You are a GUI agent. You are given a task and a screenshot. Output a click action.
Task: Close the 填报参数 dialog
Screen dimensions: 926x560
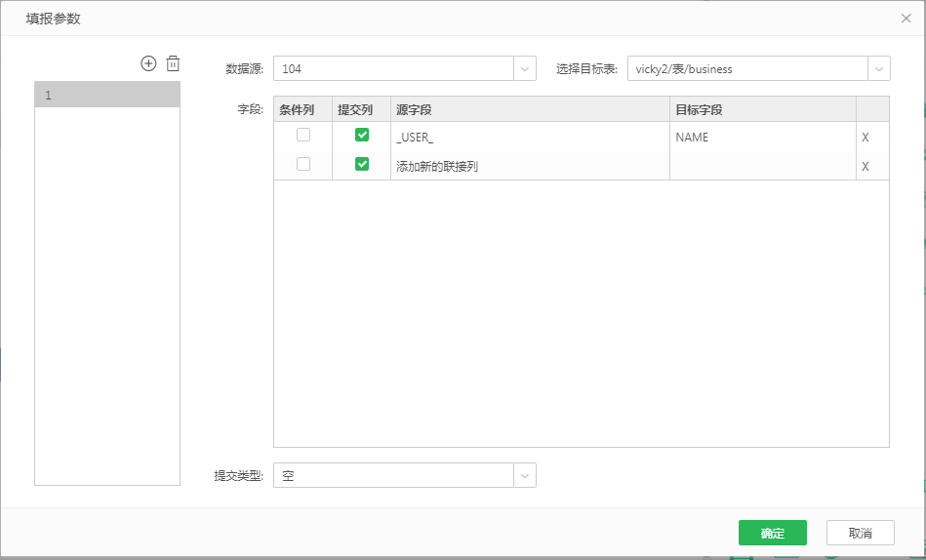tap(906, 19)
